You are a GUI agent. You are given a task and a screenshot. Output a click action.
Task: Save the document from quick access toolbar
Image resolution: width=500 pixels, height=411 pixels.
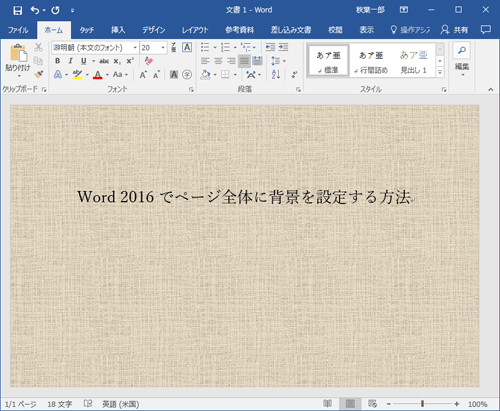coord(17,10)
